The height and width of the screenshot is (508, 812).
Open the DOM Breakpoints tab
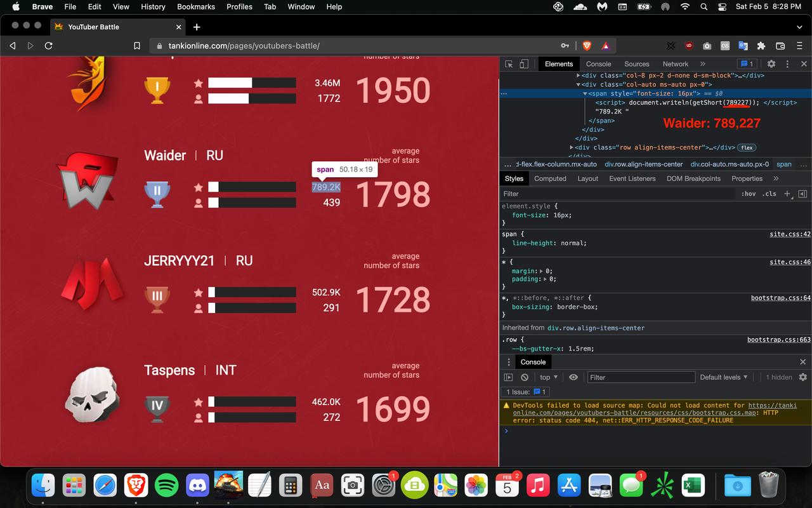[x=693, y=178]
